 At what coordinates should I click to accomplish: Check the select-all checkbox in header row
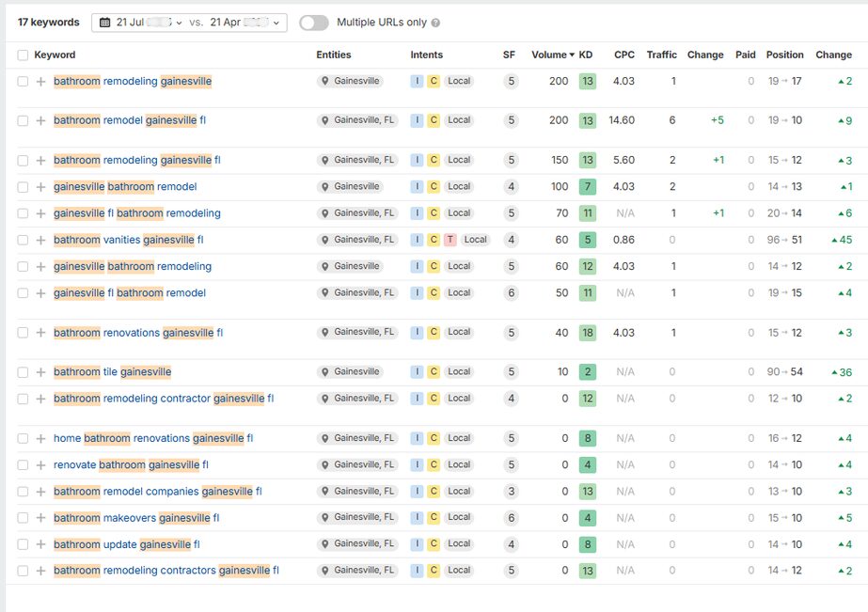click(23, 55)
